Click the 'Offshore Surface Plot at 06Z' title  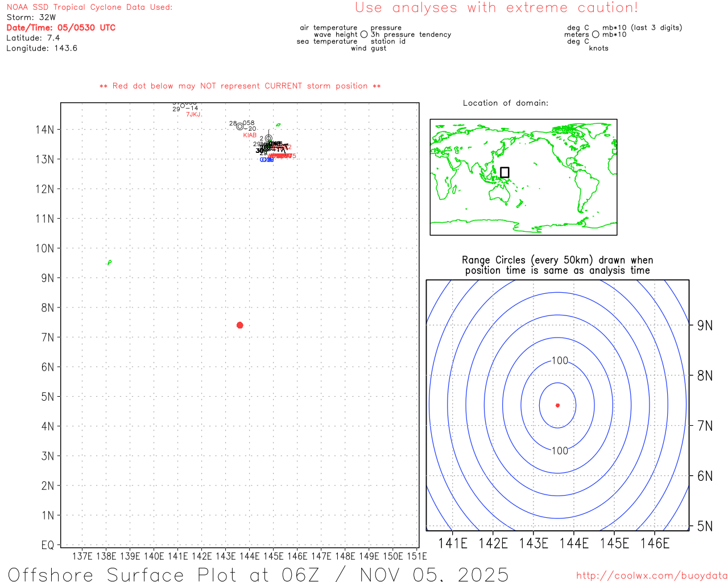[258, 575]
